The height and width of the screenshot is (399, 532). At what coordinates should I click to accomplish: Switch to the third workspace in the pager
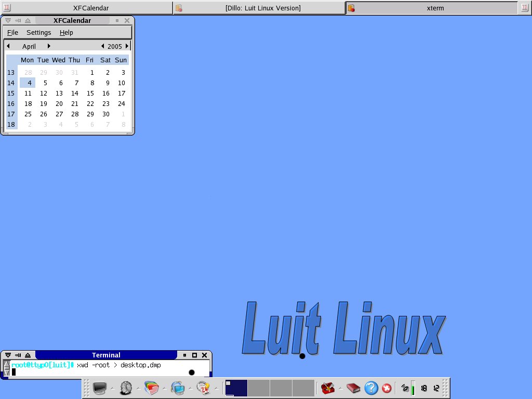(x=281, y=388)
